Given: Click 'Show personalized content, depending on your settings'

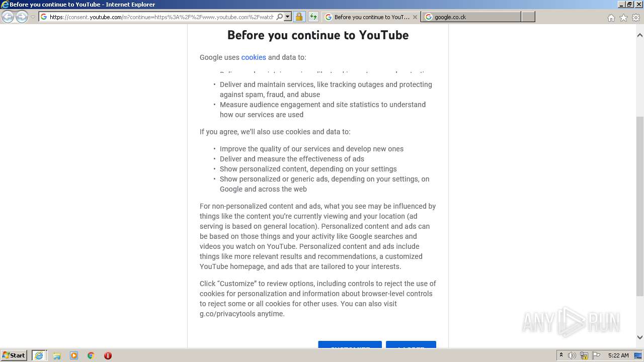Looking at the screenshot, I should (308, 169).
